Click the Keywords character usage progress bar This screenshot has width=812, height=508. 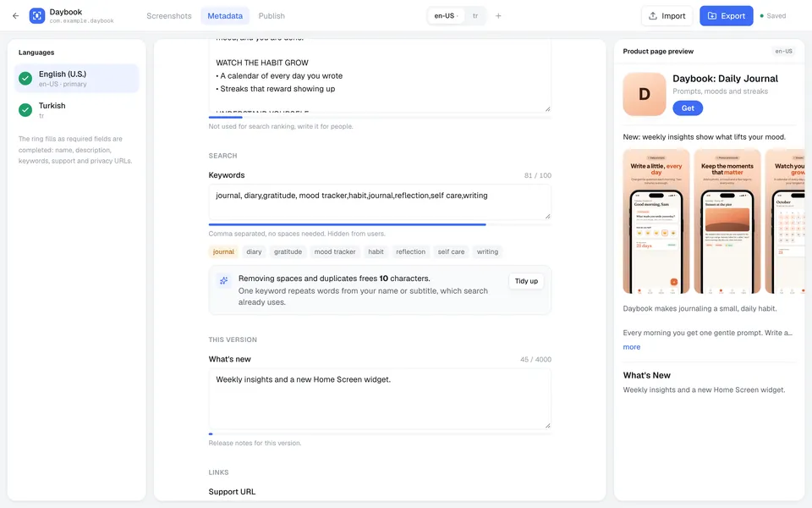[380, 224]
